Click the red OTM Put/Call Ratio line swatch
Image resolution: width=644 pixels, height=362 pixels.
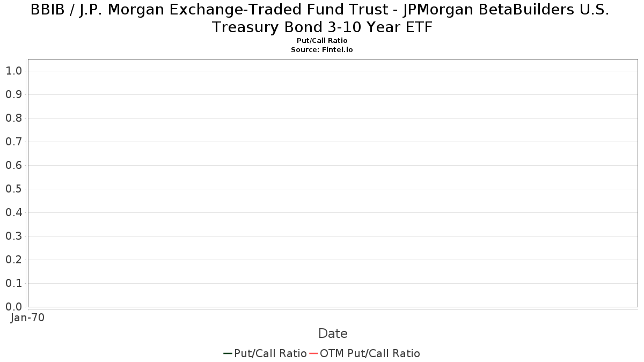314,353
